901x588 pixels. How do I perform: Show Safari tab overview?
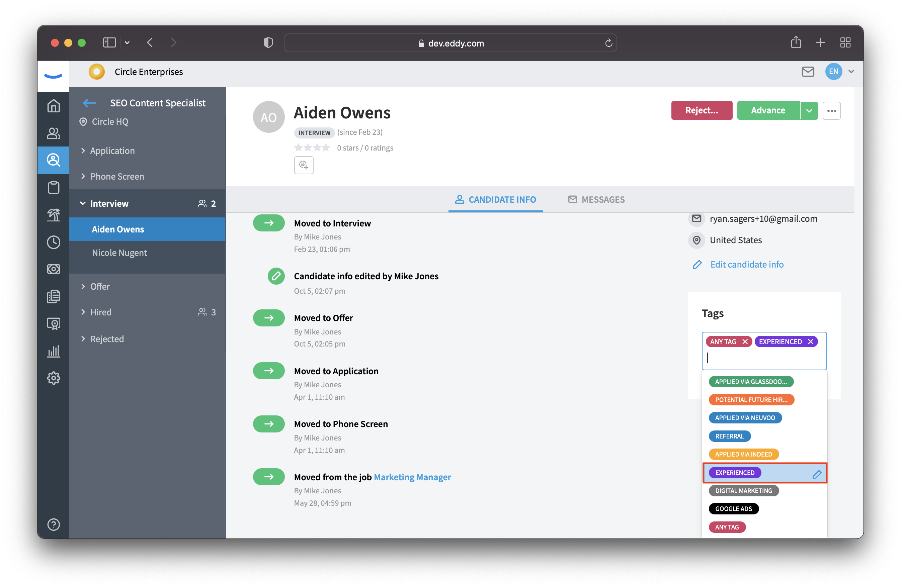pos(845,42)
